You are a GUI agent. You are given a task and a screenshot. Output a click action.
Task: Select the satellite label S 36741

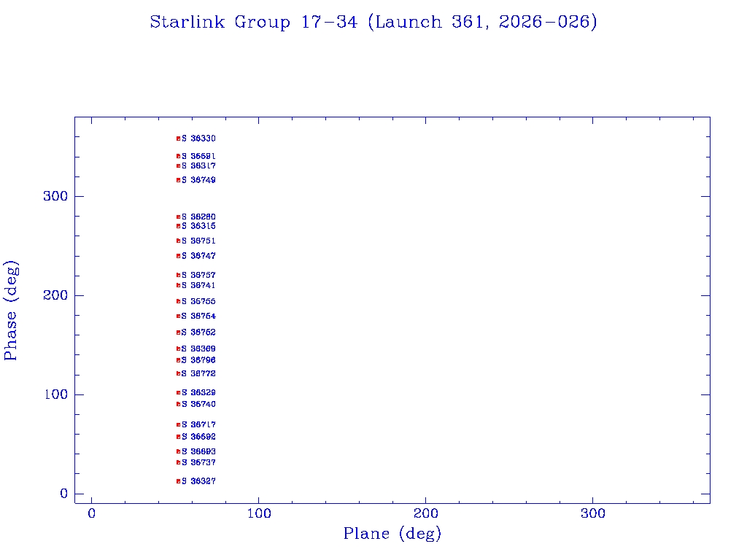198,285
